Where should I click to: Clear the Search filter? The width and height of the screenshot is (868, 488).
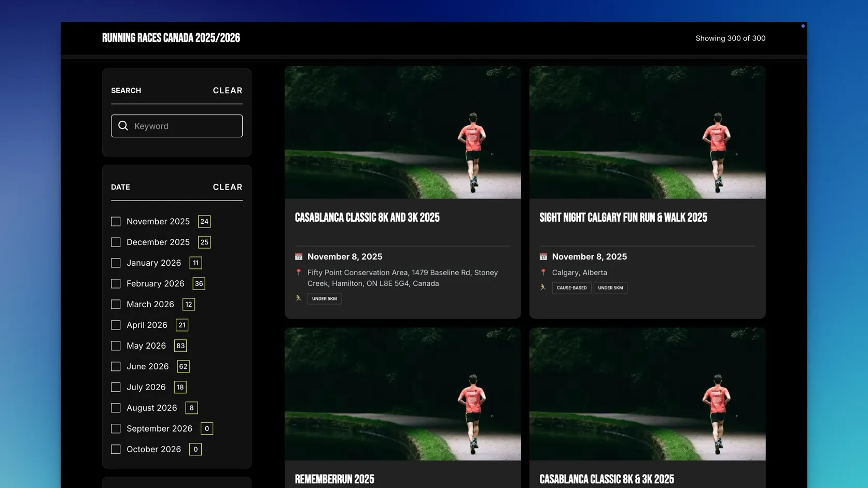coord(228,90)
